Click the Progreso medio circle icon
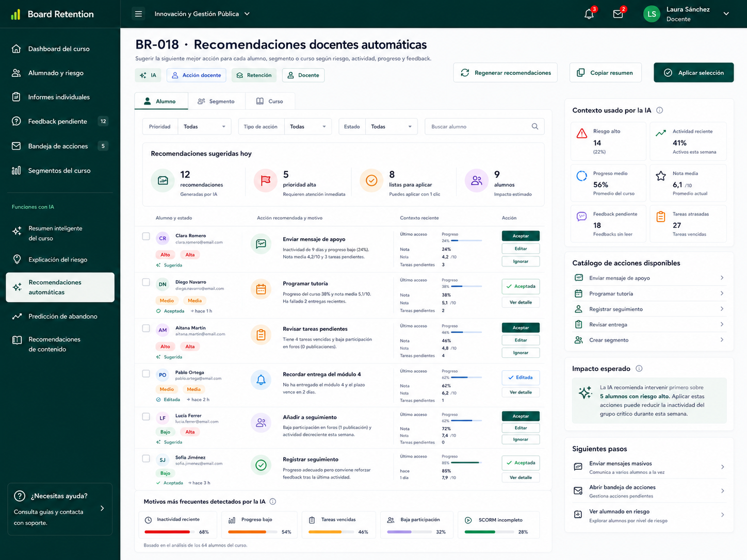747x560 pixels. tap(582, 176)
